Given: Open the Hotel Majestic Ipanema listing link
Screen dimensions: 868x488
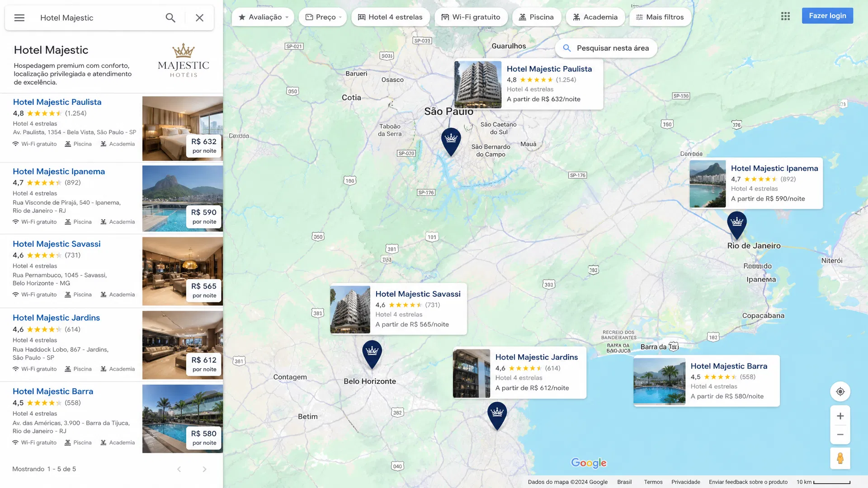Looking at the screenshot, I should click(x=59, y=172).
